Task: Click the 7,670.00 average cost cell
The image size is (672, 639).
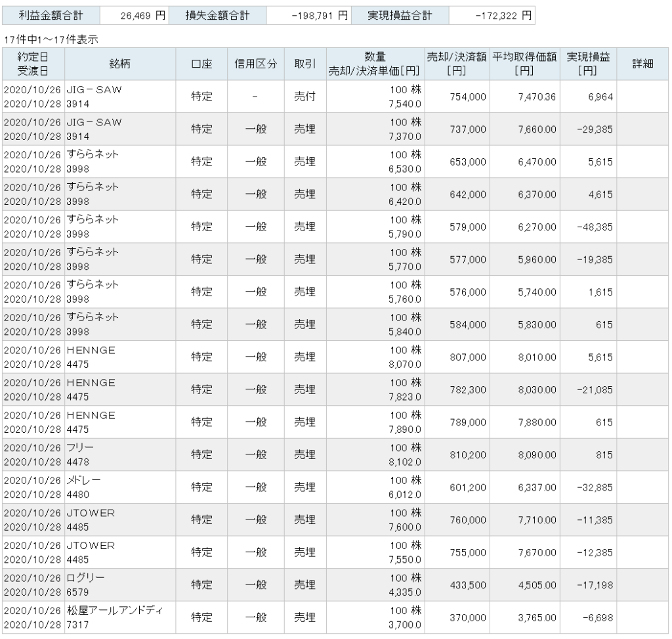Action: [524, 553]
